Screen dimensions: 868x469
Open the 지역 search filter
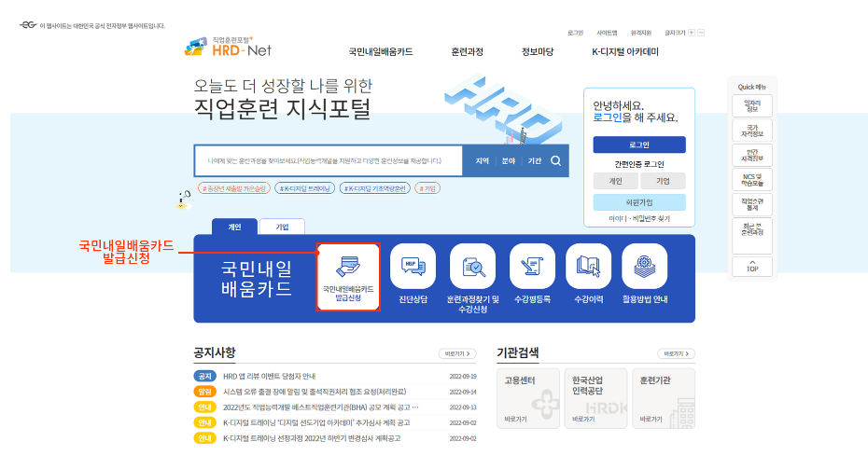tap(483, 161)
